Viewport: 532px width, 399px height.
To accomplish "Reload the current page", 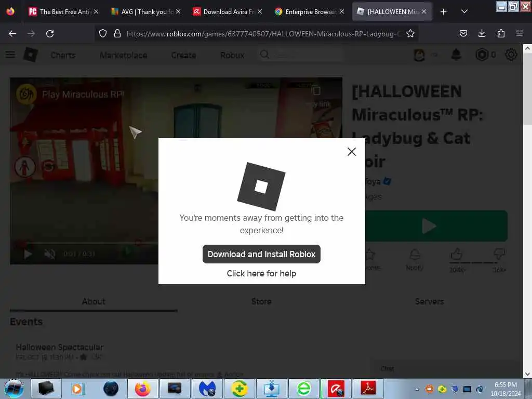I will pos(50,34).
